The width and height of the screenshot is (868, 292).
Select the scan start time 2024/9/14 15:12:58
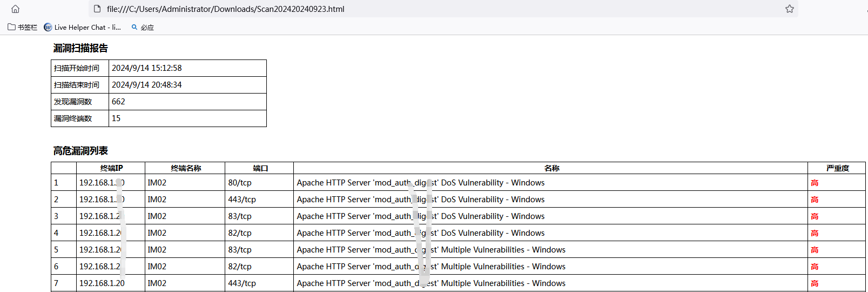coord(146,68)
